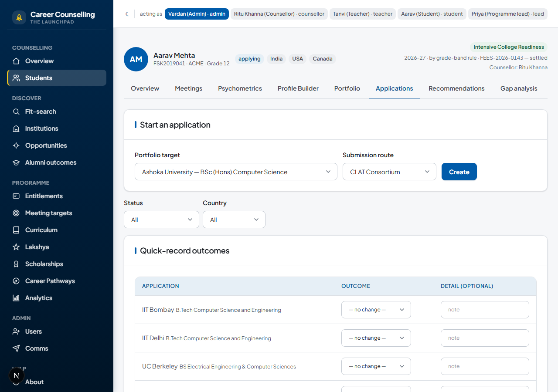Switch to the Recommendations tab
Image resolution: width=558 pixels, height=392 pixels.
(456, 88)
